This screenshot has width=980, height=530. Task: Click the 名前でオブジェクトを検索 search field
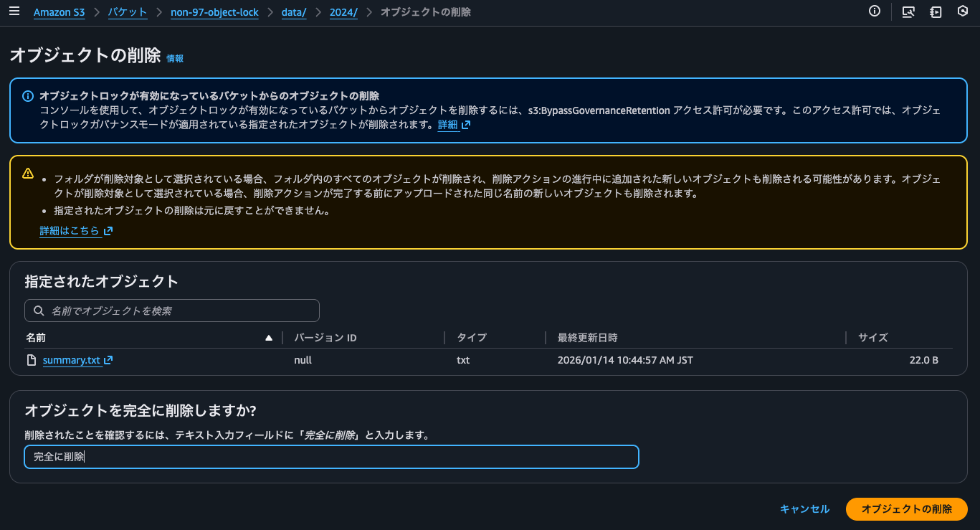click(172, 310)
